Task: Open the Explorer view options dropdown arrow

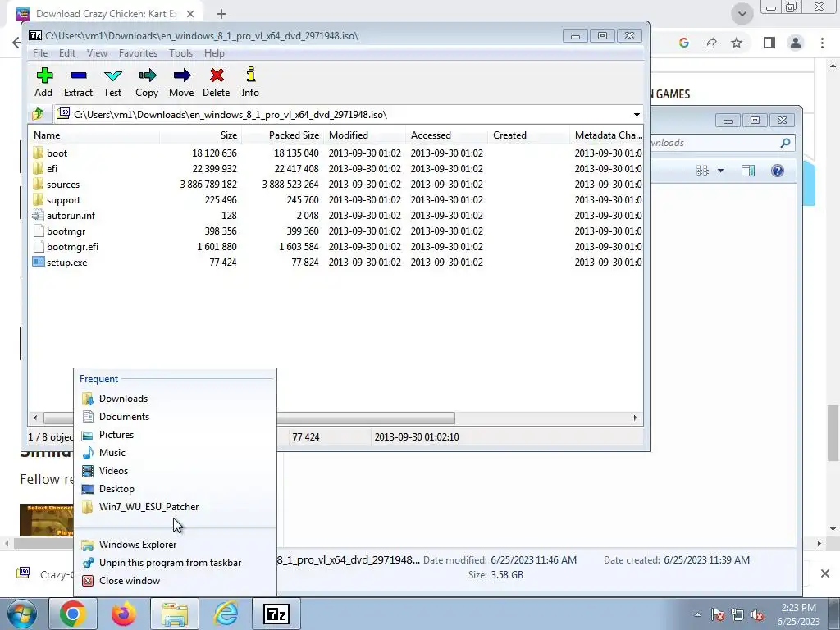Action: (720, 171)
